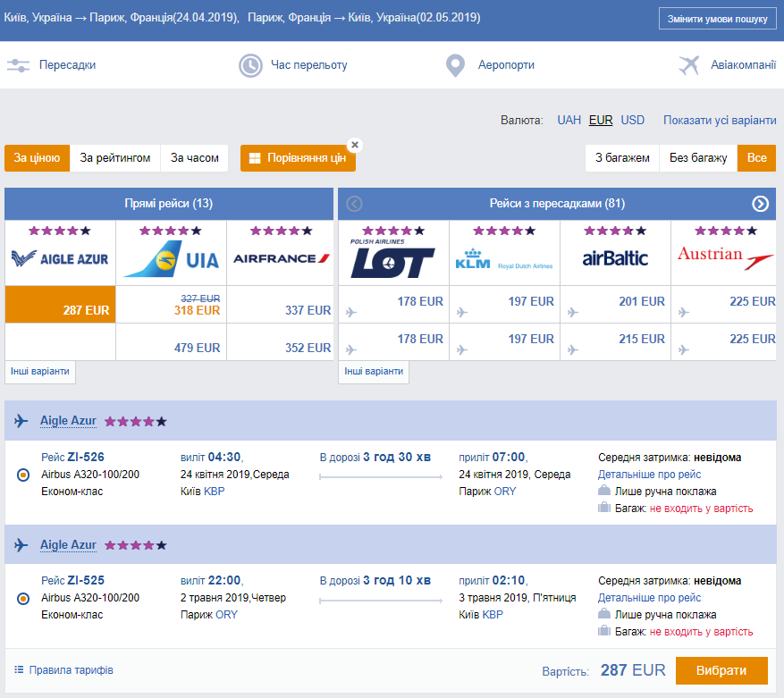The height and width of the screenshot is (698, 784).
Task: Click Змінити умови пошуку button
Action: click(x=717, y=19)
